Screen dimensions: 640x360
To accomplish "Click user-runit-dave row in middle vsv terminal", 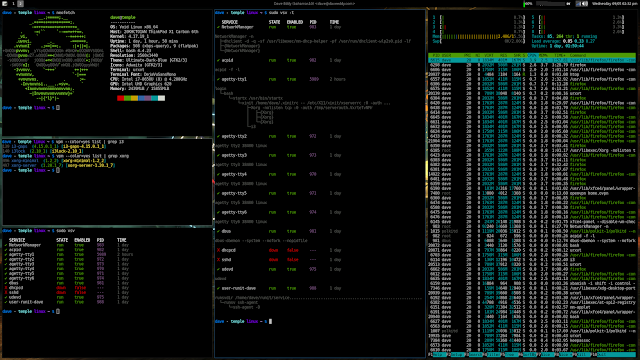I will (279, 288).
